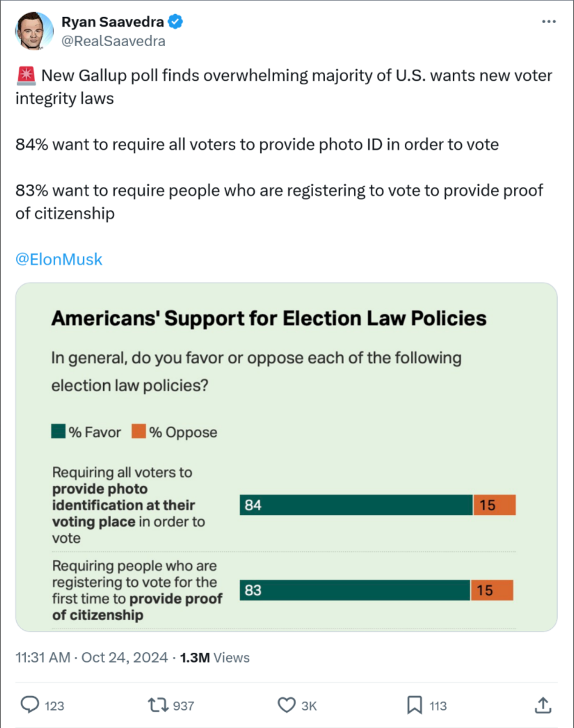Click the orange Oppose legend swatch
This screenshot has height=728, width=574.
[x=139, y=432]
